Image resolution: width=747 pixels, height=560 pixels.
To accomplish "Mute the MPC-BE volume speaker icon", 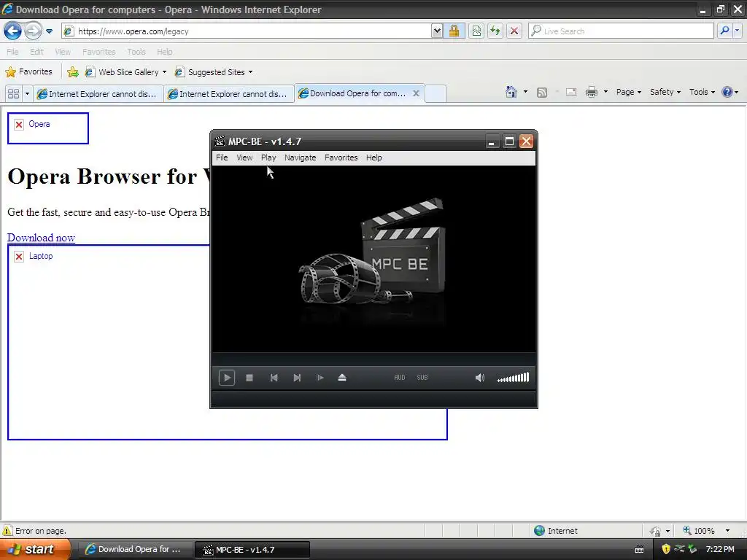I will pyautogui.click(x=480, y=378).
